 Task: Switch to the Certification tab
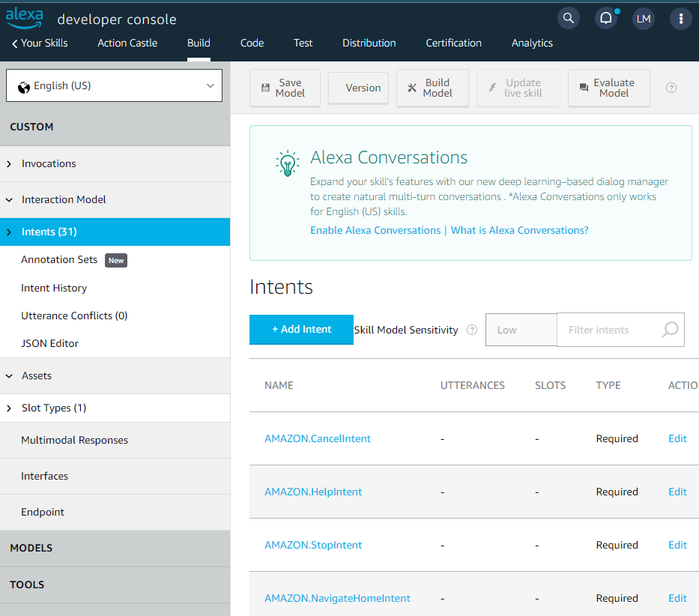coord(453,43)
